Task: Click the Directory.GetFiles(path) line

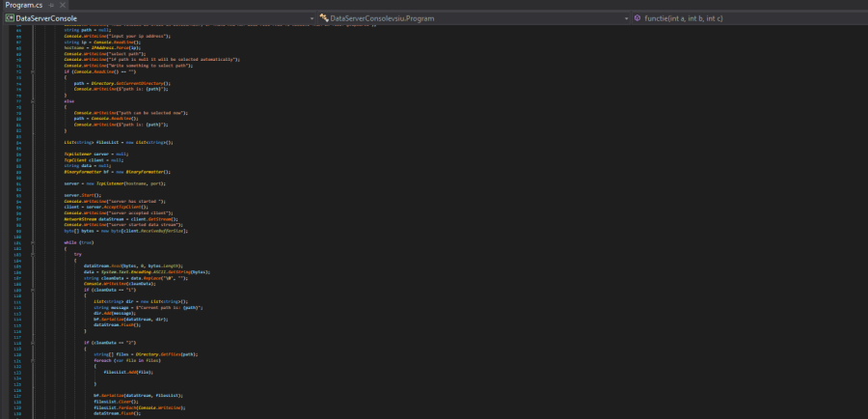Action: click(x=146, y=354)
